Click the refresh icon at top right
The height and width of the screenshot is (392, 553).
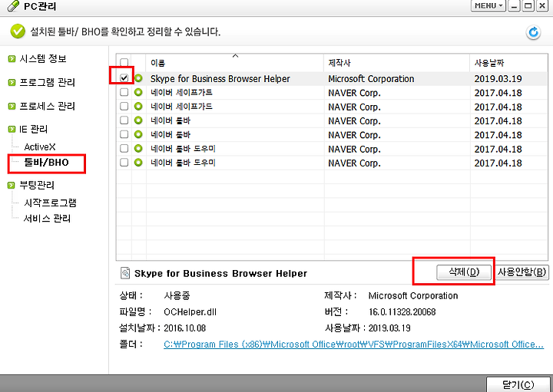[x=533, y=32]
